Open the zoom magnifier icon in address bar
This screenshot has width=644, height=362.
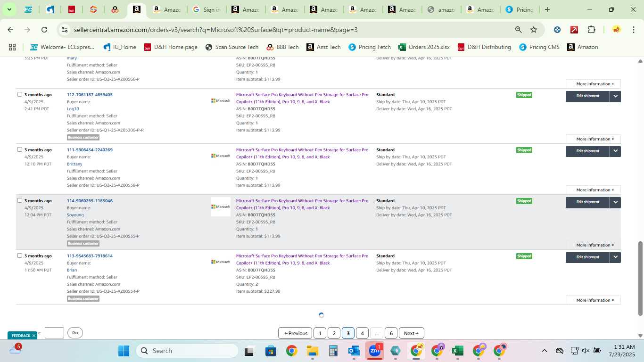519,30
